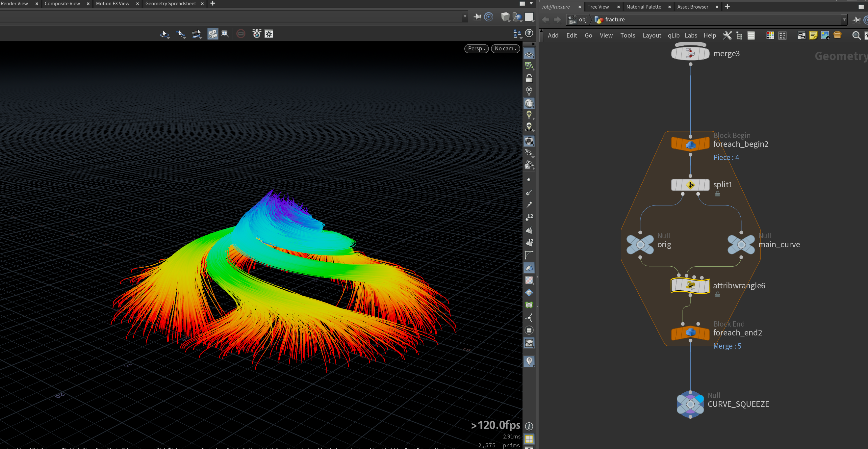Viewport: 868px width, 449px height.
Task: Toggle the viewport pin button
Action: pos(477,16)
